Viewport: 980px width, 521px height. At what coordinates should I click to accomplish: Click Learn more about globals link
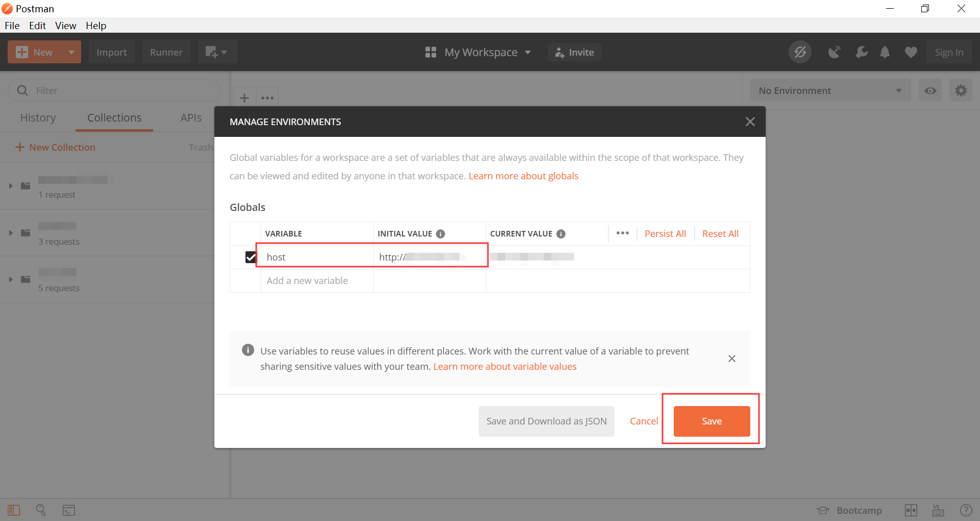point(523,176)
